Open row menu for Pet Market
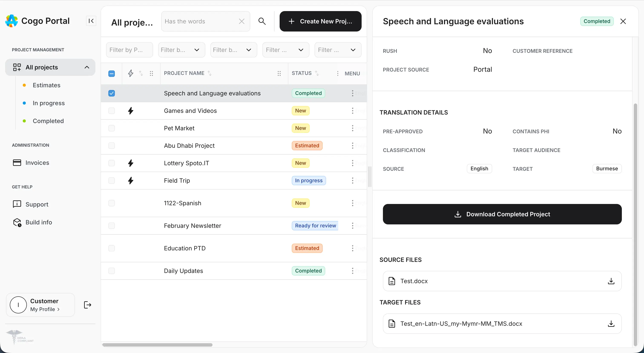The image size is (644, 353). tap(352, 128)
